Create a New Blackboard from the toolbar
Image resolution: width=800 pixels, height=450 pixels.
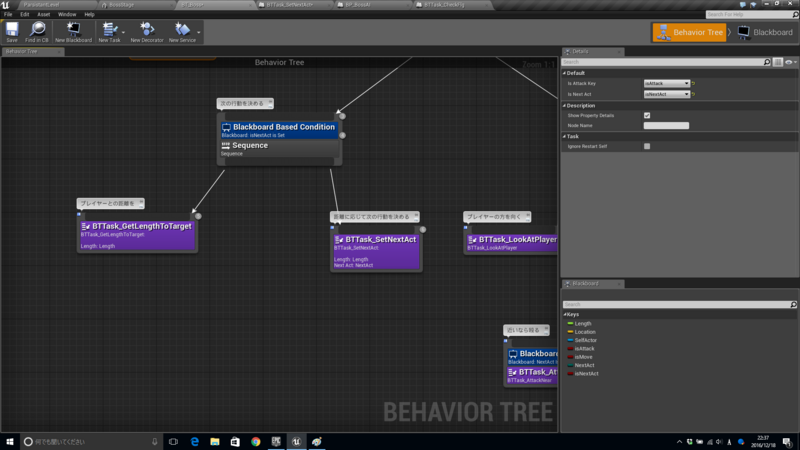pos(73,32)
